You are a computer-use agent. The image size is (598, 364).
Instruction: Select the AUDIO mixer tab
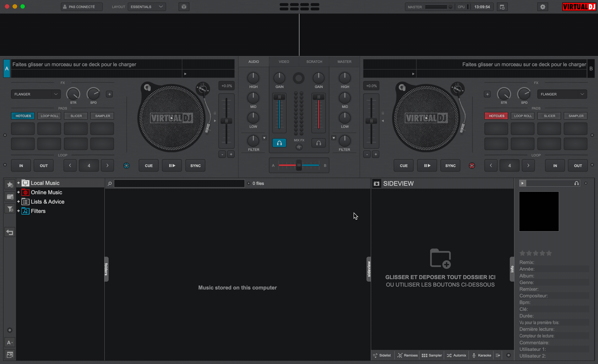tap(254, 62)
